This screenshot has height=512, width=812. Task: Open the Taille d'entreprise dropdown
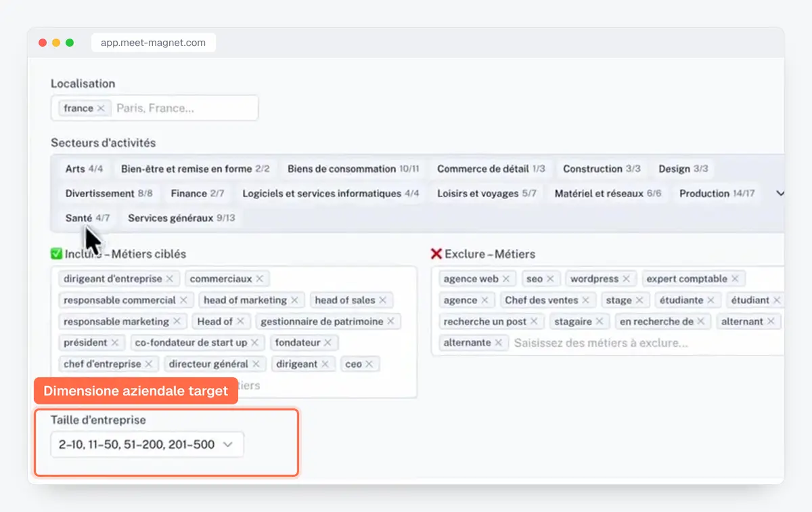coord(147,445)
